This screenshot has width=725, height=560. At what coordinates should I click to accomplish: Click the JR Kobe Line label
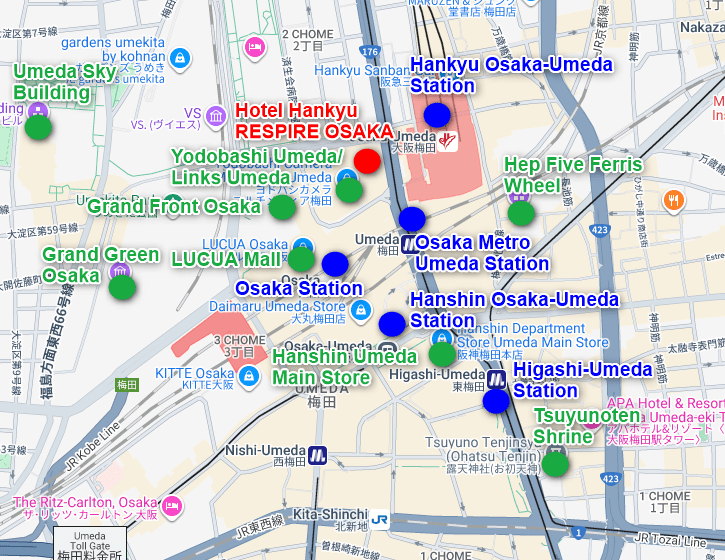(x=93, y=447)
